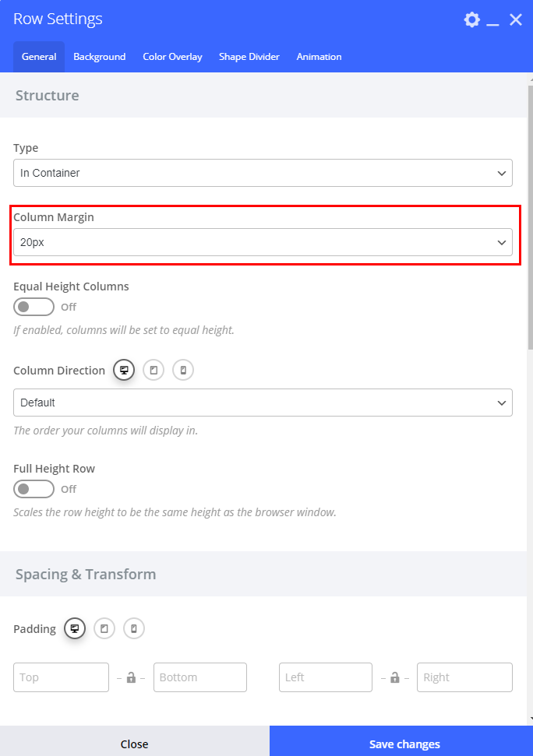Select tablet device icon for Column Direction
The height and width of the screenshot is (756, 533).
[x=154, y=371]
